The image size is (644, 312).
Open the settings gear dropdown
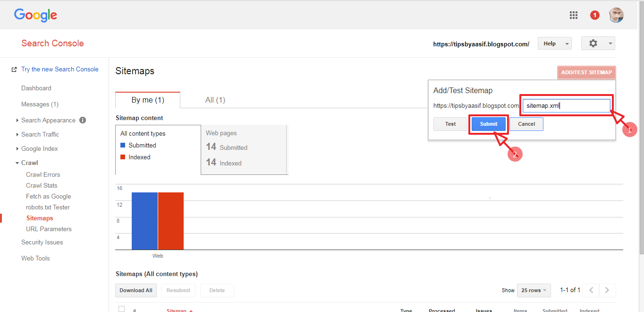(598, 43)
